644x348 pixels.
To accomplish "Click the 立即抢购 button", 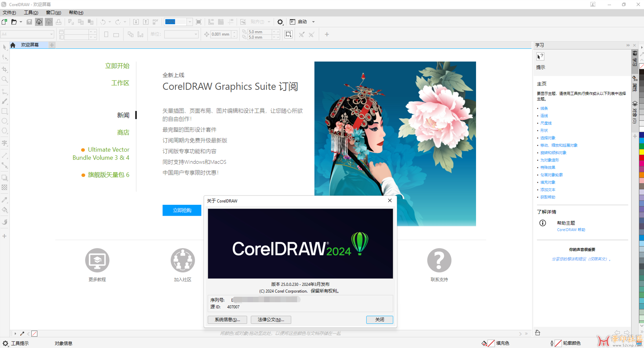I will 182,210.
